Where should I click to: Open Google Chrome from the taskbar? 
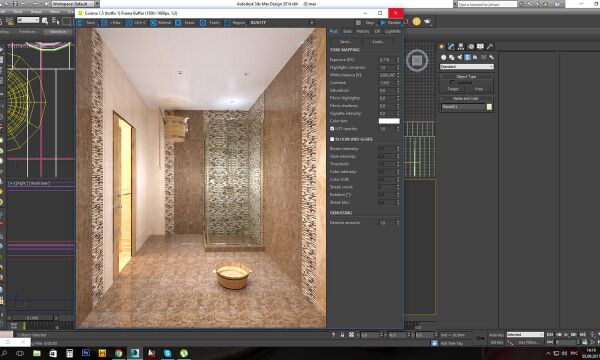tap(118, 353)
